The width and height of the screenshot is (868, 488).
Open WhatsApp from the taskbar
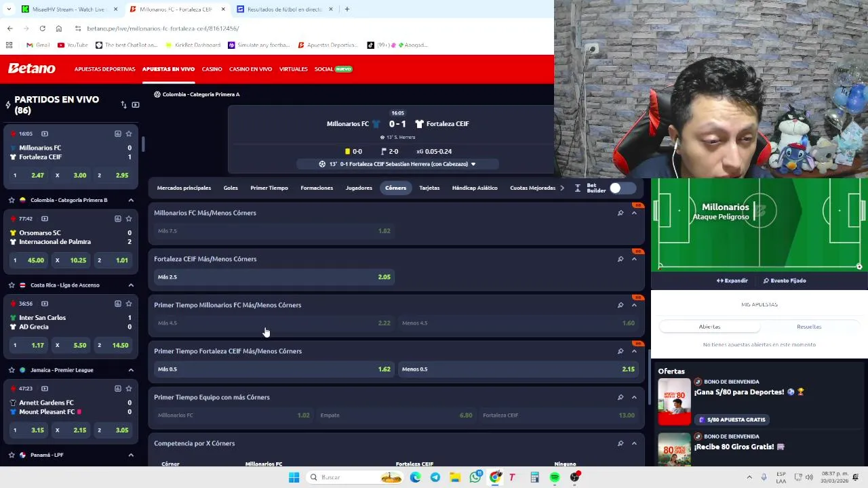click(475, 477)
